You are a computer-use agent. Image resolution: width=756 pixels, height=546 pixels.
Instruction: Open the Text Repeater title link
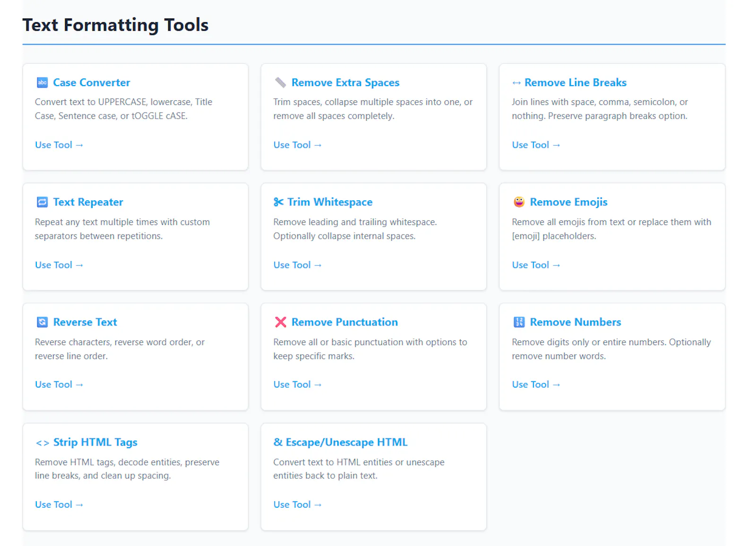(88, 202)
